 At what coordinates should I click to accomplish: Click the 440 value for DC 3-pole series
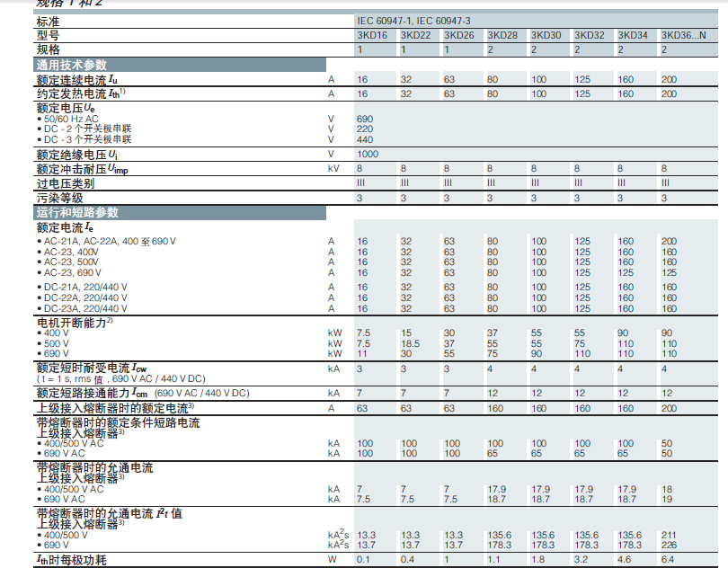pyautogui.click(x=365, y=140)
